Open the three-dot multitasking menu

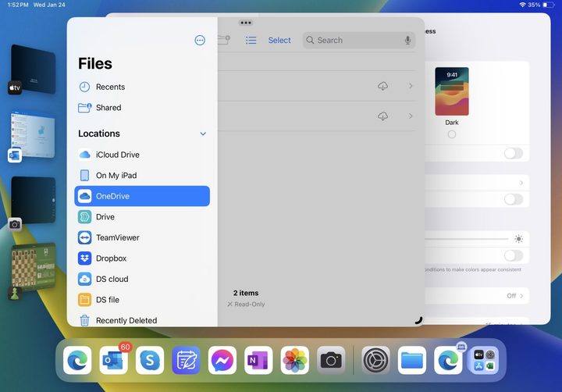coord(246,23)
